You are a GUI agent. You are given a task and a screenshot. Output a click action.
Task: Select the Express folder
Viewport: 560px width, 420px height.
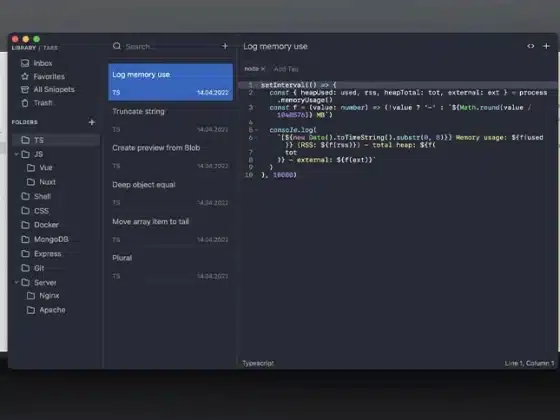tap(41, 254)
